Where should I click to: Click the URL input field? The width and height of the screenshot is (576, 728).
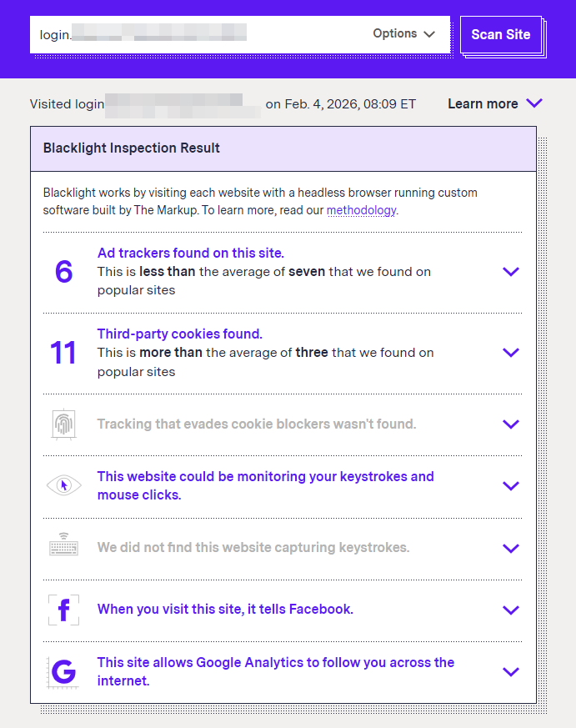(200, 34)
